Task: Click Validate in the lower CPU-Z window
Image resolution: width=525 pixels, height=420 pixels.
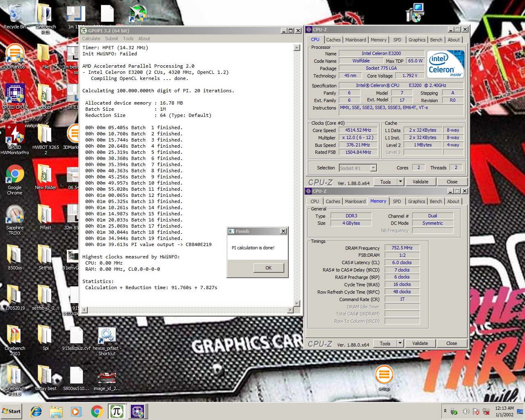Action: [x=420, y=343]
